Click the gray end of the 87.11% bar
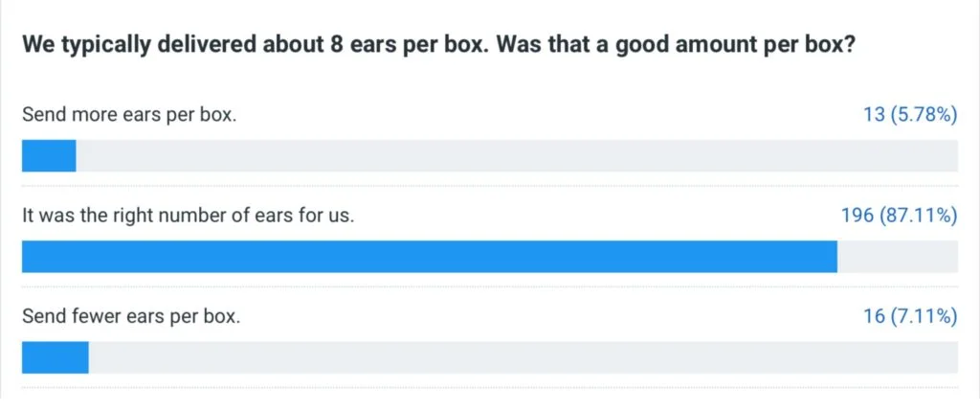The image size is (980, 412). [898, 257]
